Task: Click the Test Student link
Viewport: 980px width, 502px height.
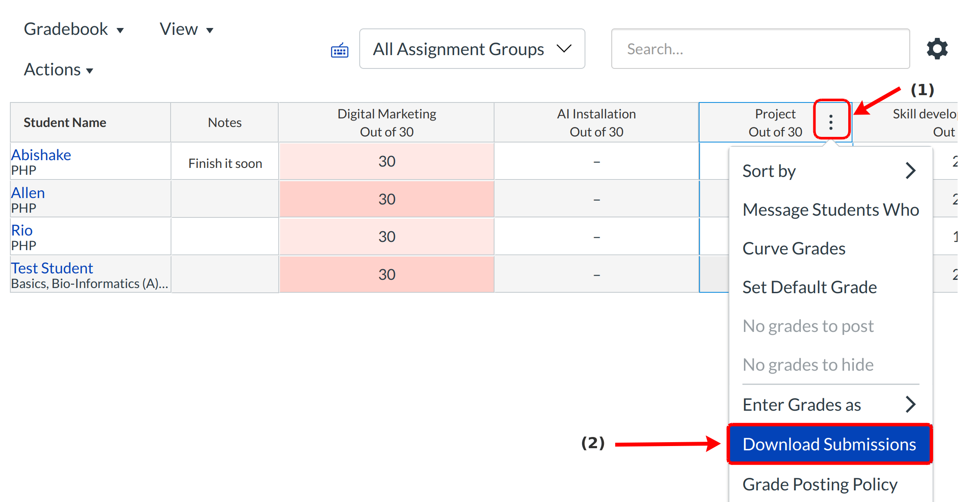Action: click(52, 268)
